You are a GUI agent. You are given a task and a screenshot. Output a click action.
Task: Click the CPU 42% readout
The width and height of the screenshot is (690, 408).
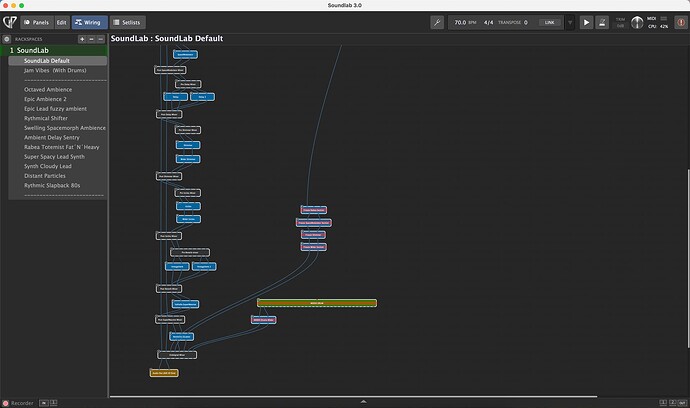pos(658,26)
